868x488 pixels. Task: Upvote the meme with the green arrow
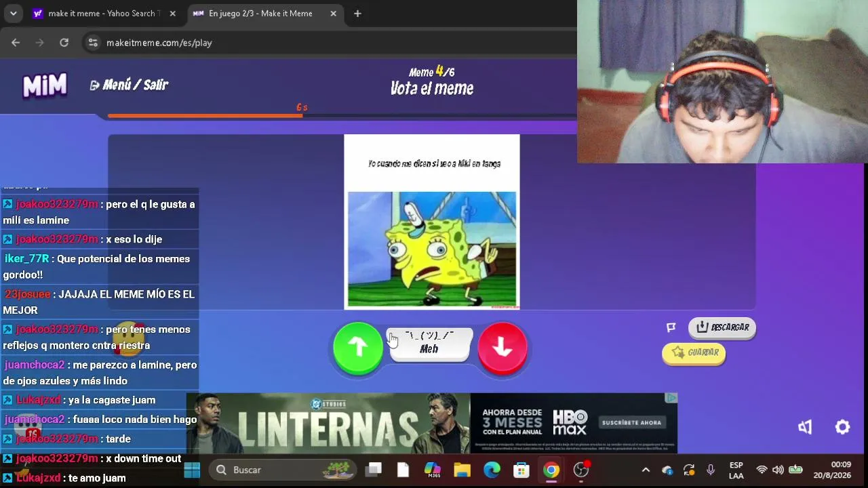tap(358, 348)
